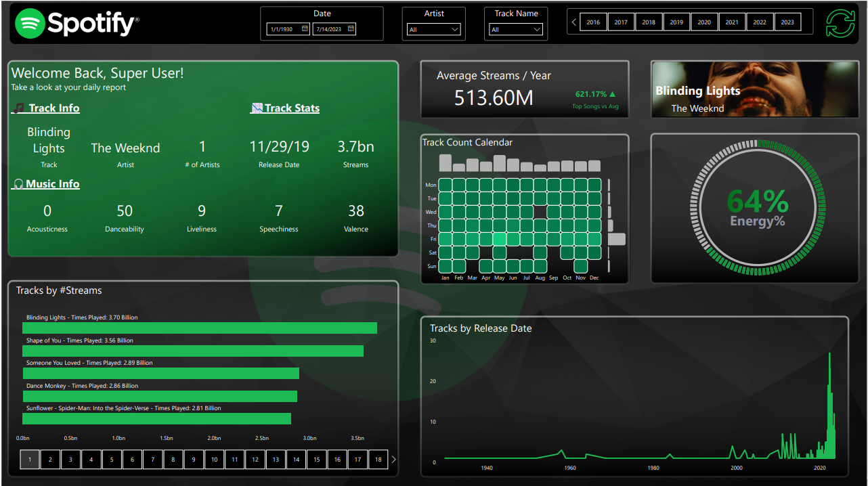This screenshot has width=868, height=486.
Task: Click the Tracks by Release Date title
Action: click(x=481, y=328)
